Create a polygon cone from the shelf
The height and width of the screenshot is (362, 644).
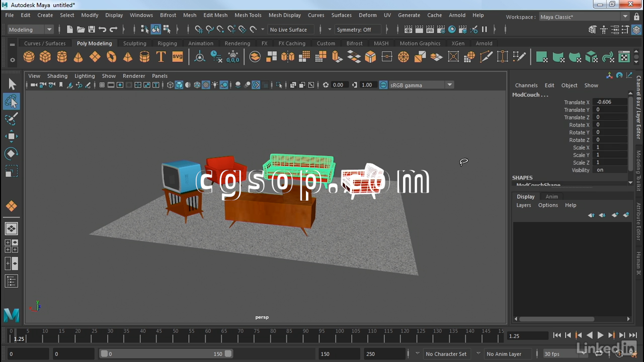click(x=78, y=57)
